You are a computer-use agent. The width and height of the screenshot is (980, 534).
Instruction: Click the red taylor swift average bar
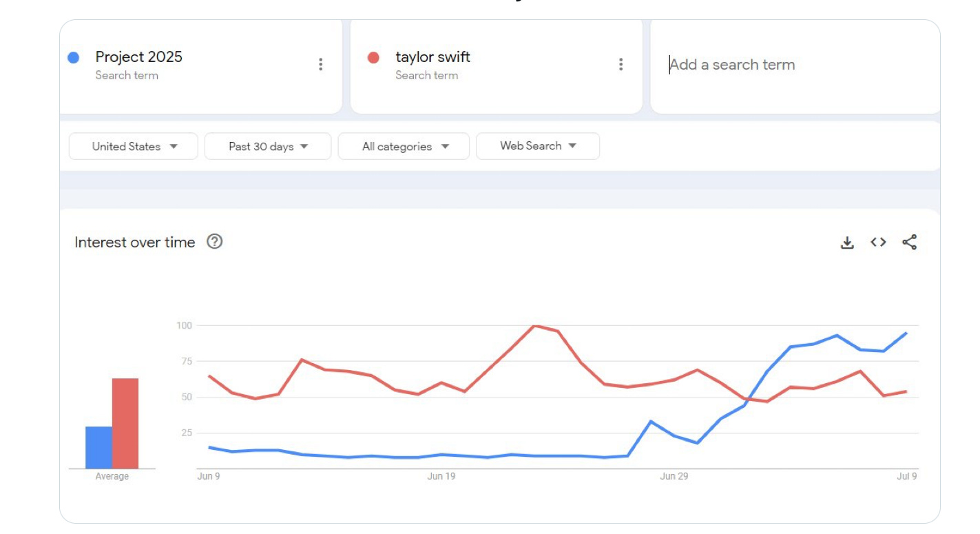pos(125,424)
